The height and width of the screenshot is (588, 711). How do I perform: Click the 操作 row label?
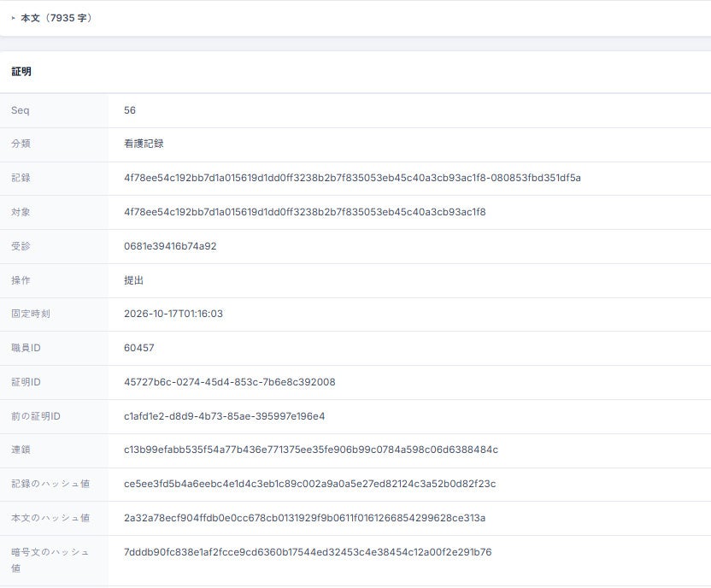tap(21, 280)
